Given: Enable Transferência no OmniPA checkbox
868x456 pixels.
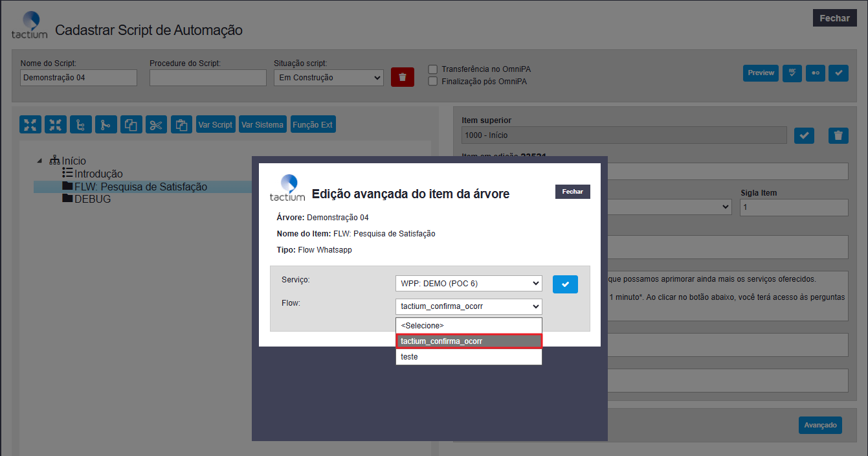Looking at the screenshot, I should [433, 69].
